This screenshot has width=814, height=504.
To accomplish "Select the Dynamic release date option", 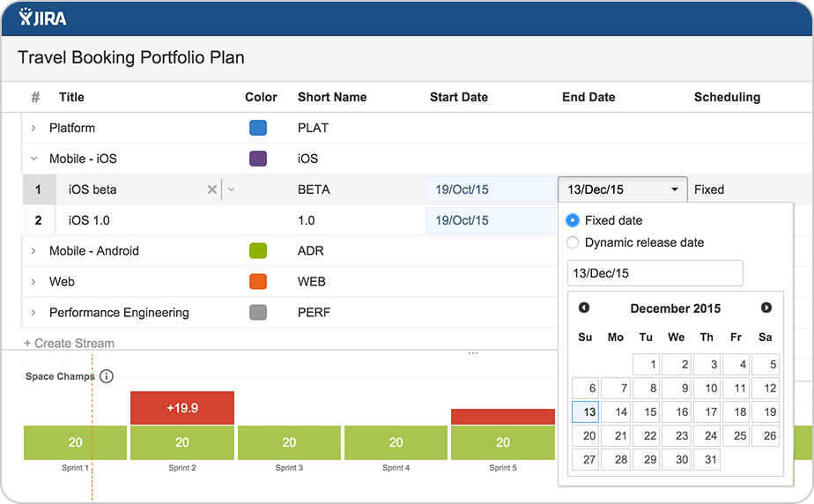I will pos(573,242).
